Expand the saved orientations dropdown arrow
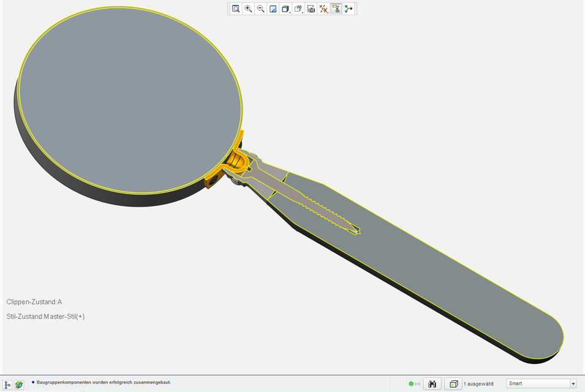Screen dimensions: 585x392 tap(302, 12)
